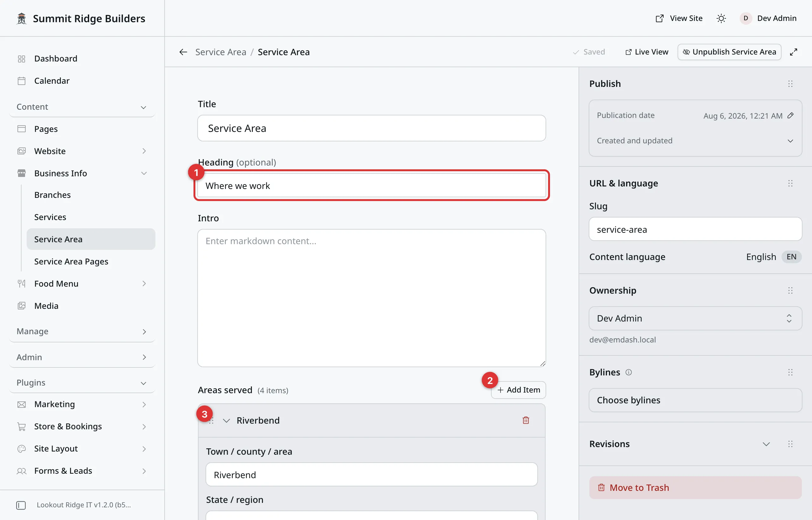This screenshot has height=520, width=812.
Task: Expand the Revisions panel chevron
Action: 766,444
